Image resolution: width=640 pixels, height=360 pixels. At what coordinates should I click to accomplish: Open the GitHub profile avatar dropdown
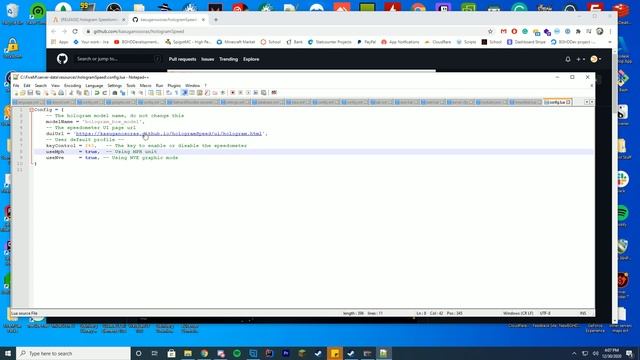596,59
